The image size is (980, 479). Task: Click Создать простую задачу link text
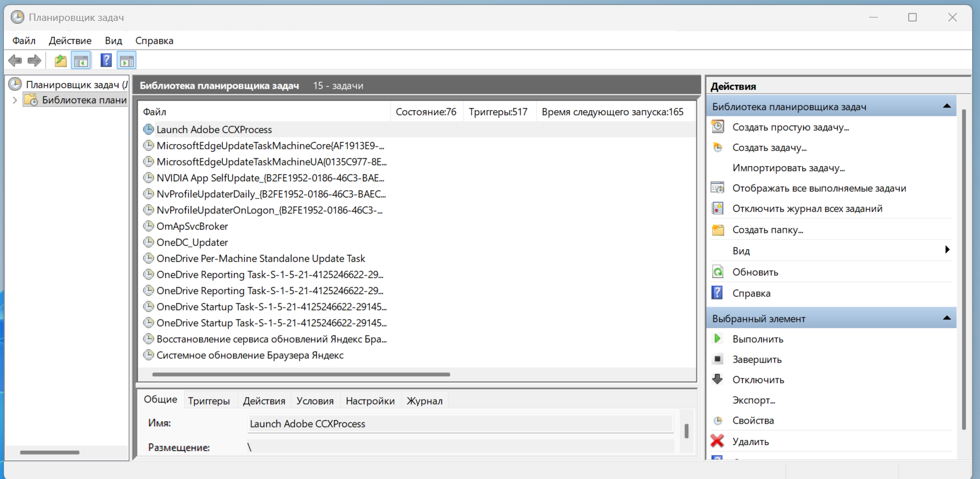point(791,127)
